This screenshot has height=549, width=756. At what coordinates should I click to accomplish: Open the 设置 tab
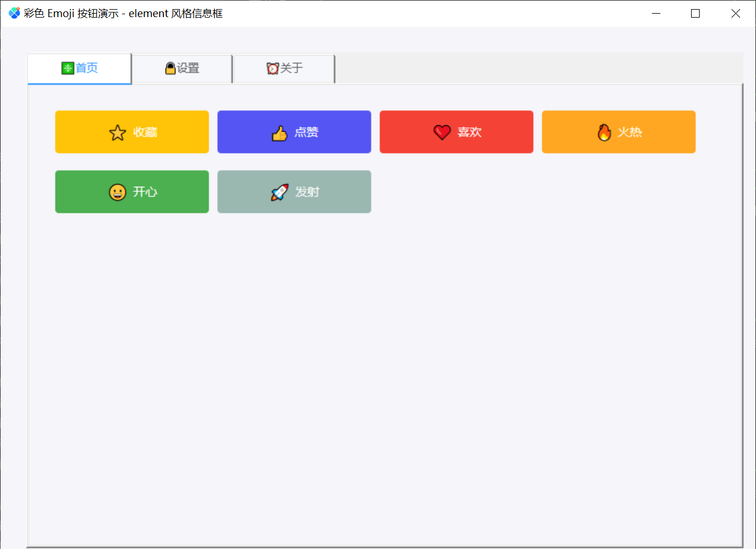(x=182, y=68)
